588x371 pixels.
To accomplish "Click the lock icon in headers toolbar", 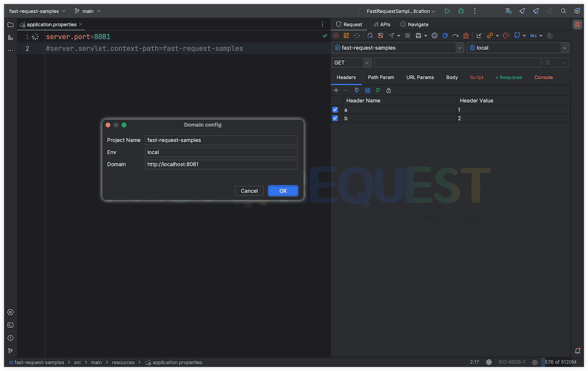I will pyautogui.click(x=388, y=90).
